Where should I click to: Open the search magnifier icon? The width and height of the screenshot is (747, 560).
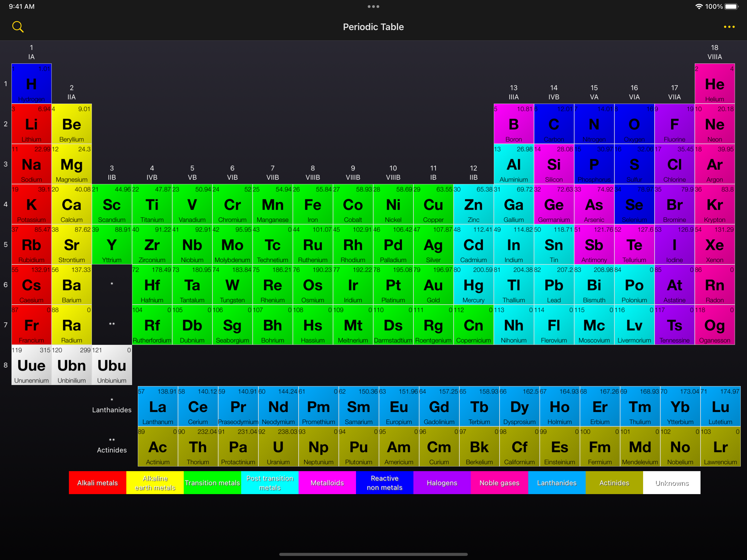click(17, 27)
